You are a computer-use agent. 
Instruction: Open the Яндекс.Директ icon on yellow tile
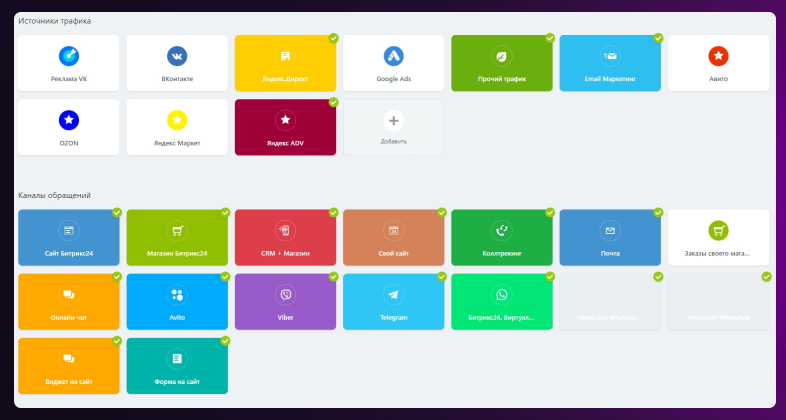point(285,56)
